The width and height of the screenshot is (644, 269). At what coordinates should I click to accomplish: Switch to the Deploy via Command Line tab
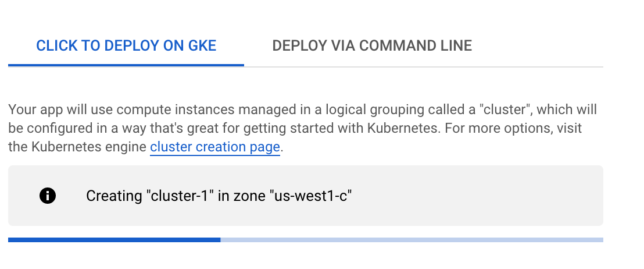click(372, 45)
